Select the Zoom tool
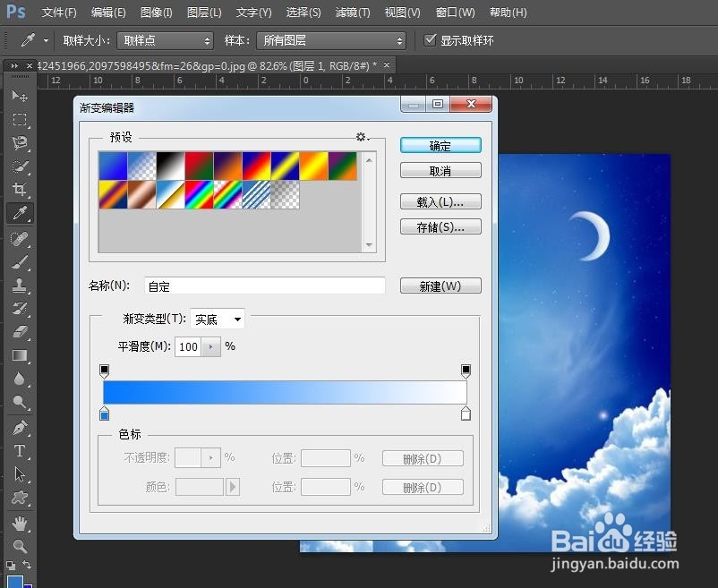Viewport: 718px width, 588px height. 20,547
